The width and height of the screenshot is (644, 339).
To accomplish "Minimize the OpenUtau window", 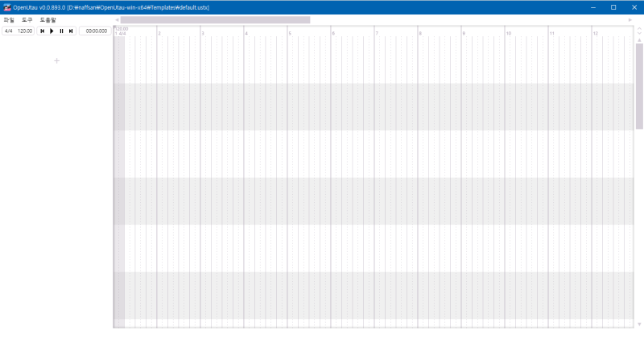I will tap(593, 7).
